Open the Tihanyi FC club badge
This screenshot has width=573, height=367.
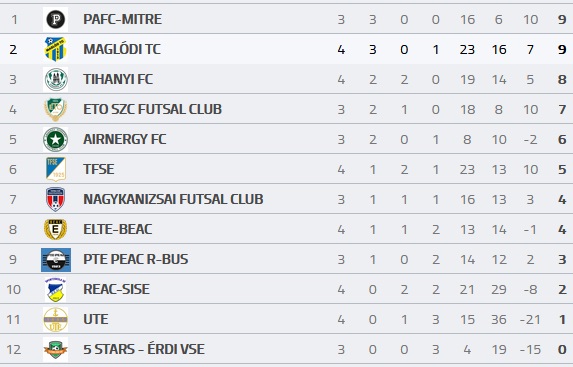[56, 79]
